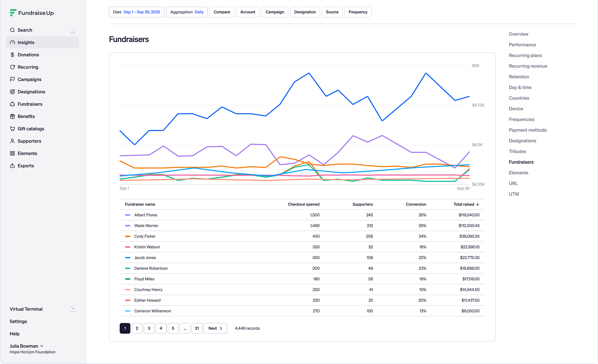Open Campaigns via flag icon
The width and height of the screenshot is (598, 364).
click(12, 79)
